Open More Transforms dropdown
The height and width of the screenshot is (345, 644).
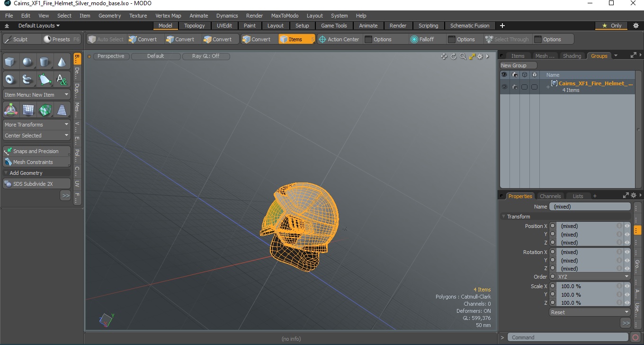(36, 125)
